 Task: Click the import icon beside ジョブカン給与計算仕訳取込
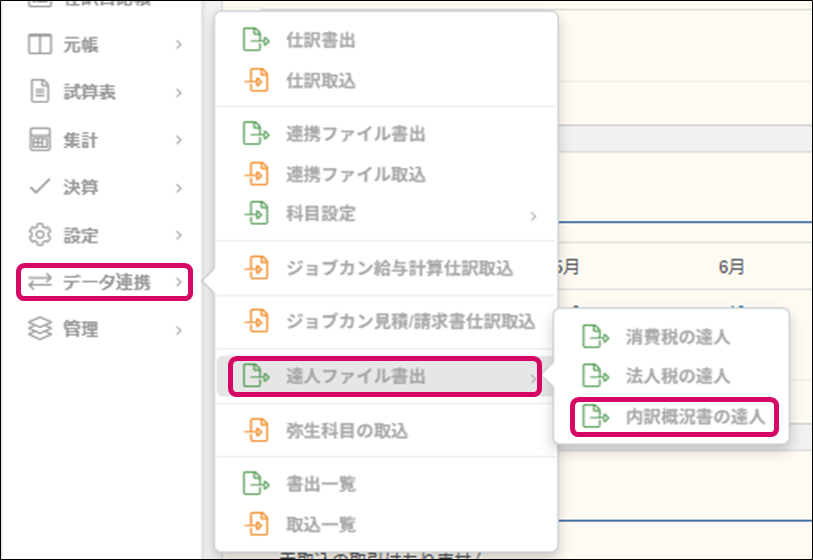pyautogui.click(x=256, y=268)
